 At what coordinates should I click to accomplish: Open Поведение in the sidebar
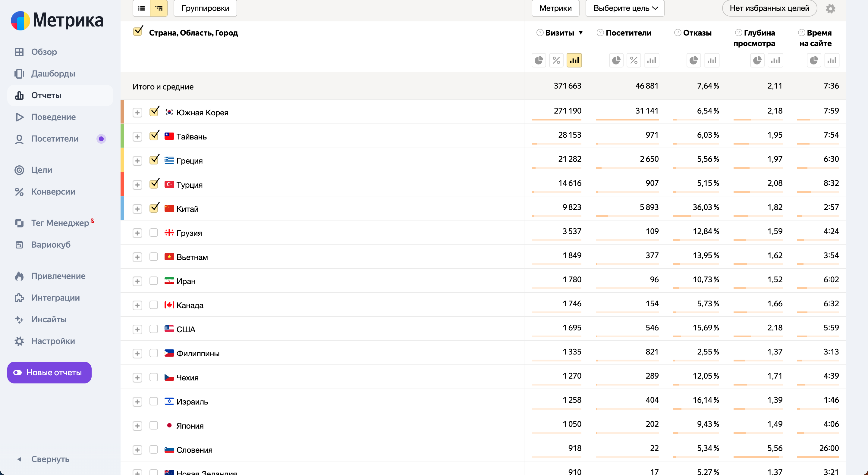coord(53,117)
